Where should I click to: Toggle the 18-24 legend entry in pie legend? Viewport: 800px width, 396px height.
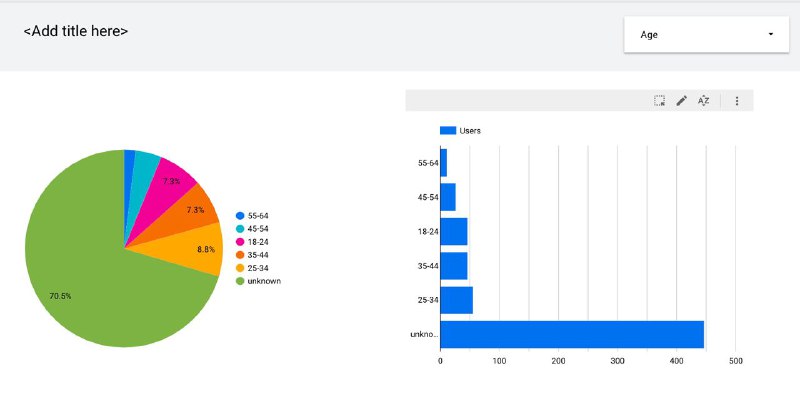[x=252, y=242]
